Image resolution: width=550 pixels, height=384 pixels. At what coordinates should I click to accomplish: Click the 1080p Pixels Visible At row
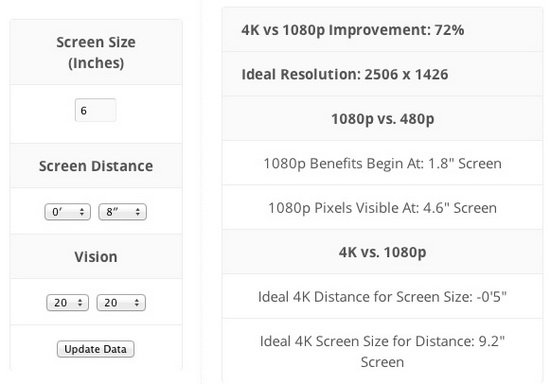[382, 208]
